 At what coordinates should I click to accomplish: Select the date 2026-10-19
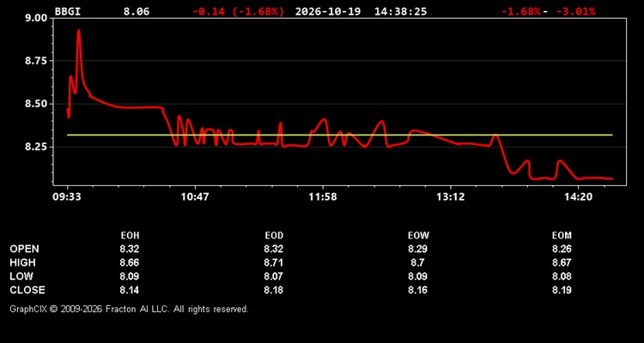[x=328, y=11]
